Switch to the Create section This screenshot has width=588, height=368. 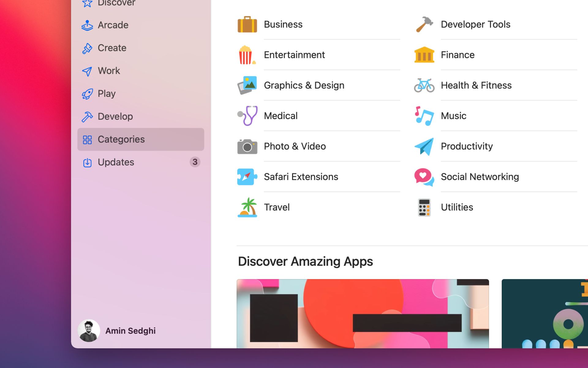[112, 48]
